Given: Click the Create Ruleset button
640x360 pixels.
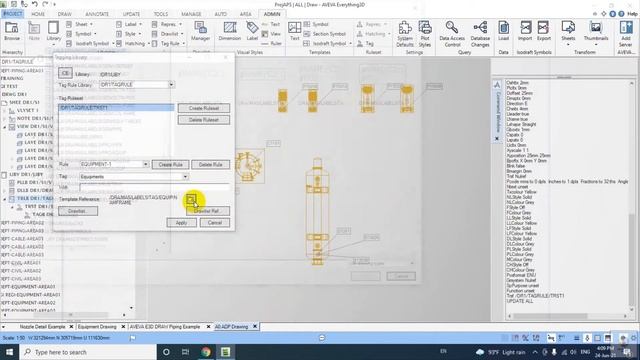Looking at the screenshot, I should tap(204, 108).
